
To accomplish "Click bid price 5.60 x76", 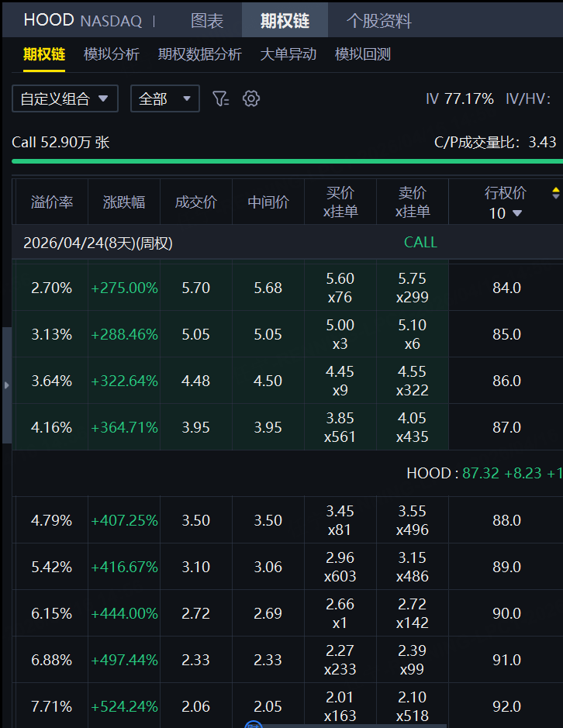I will (340, 288).
